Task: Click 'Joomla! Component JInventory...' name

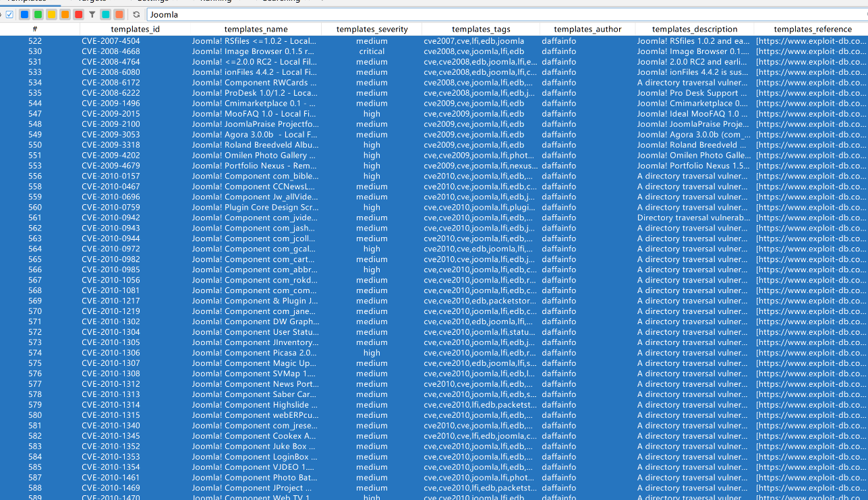Action: point(256,342)
